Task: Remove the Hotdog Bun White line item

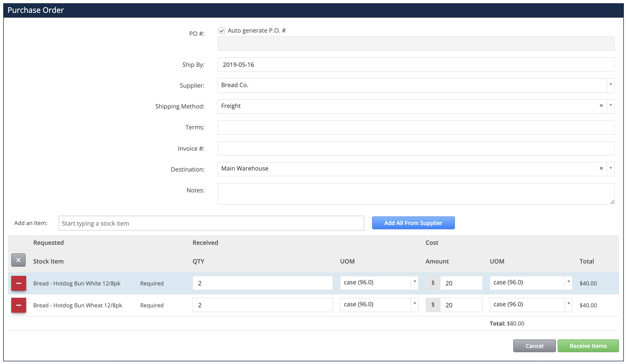Action: click(18, 283)
